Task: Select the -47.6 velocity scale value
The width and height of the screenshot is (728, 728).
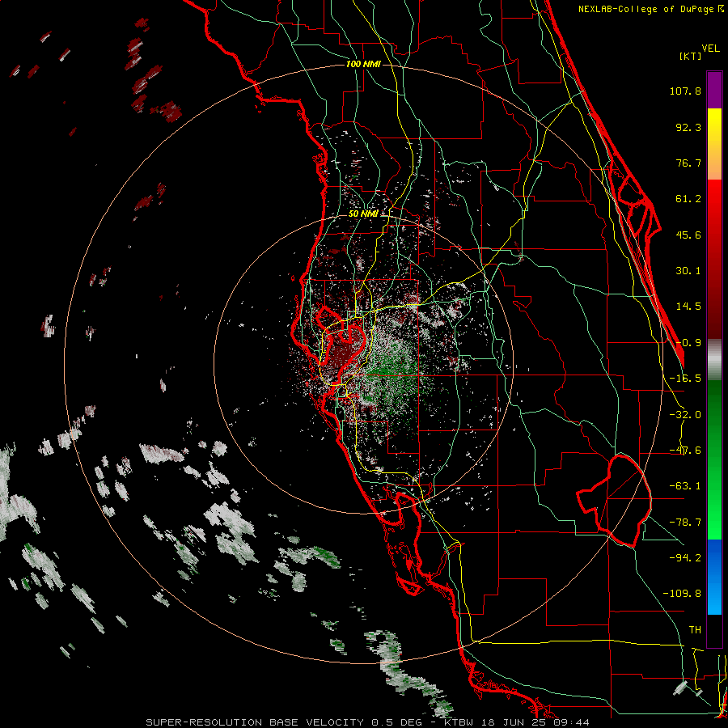Action: click(x=685, y=451)
